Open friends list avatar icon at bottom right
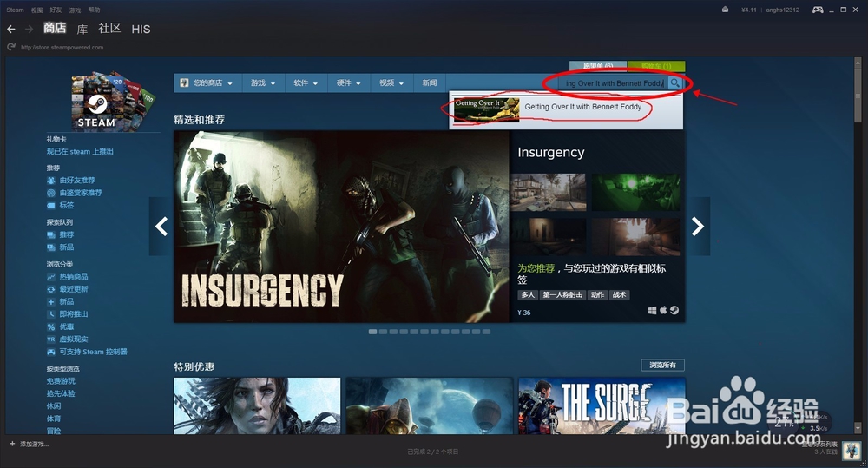868x468 pixels. [x=852, y=451]
